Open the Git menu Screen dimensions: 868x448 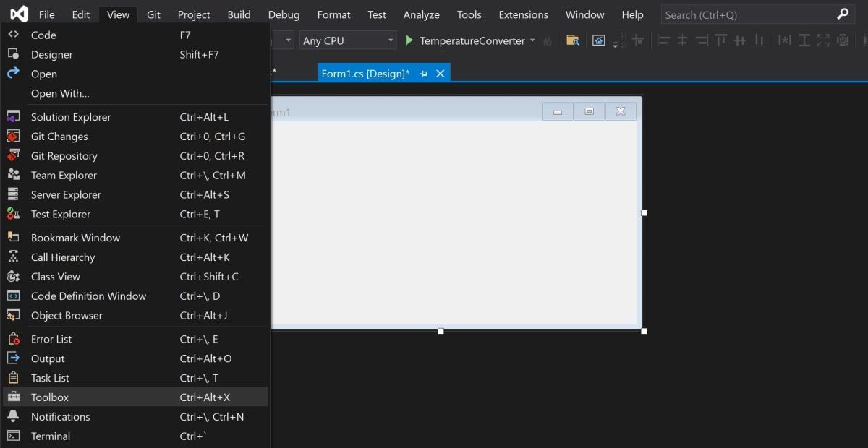tap(155, 14)
